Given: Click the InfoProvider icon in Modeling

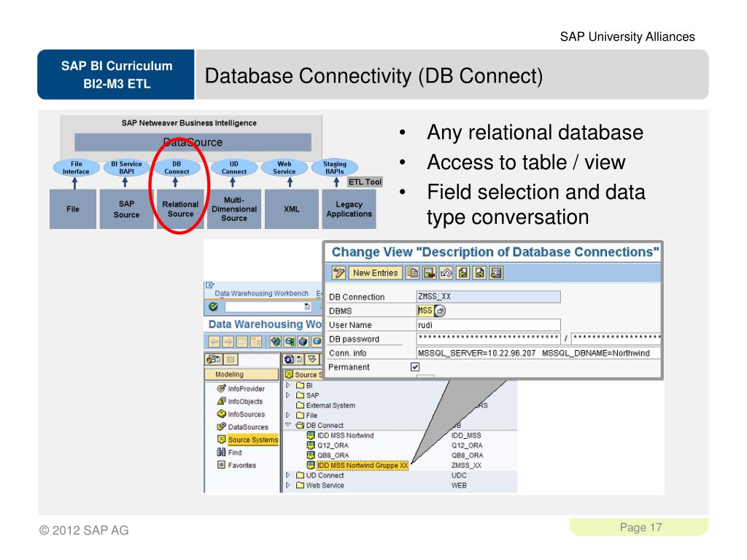Looking at the screenshot, I should pyautogui.click(x=221, y=389).
